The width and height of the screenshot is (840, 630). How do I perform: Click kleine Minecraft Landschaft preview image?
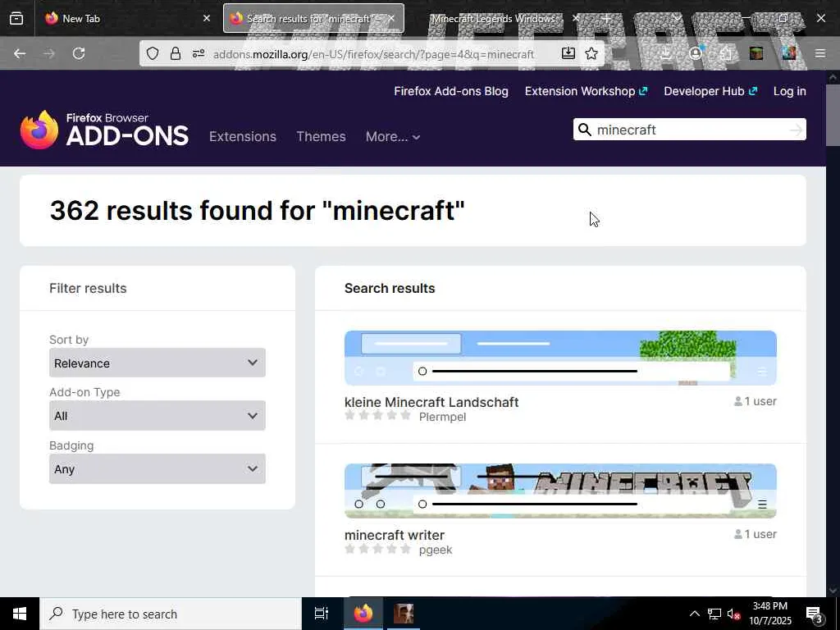pos(560,358)
